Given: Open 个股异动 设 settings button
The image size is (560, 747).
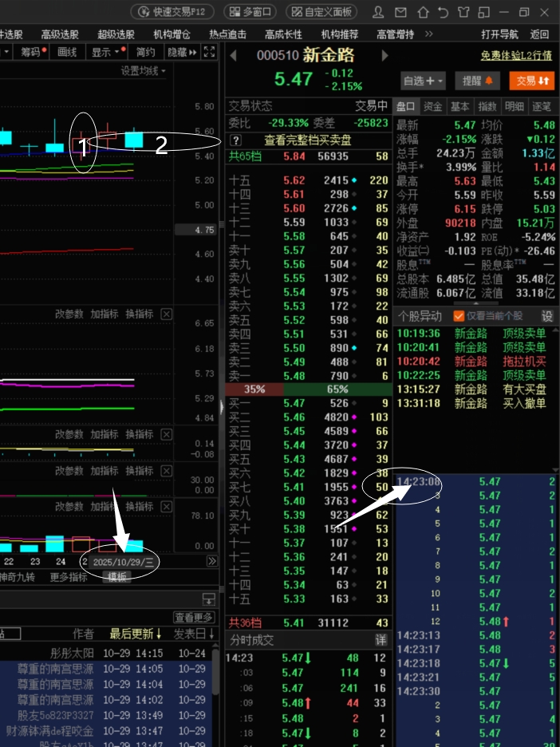Looking at the screenshot, I should [547, 316].
